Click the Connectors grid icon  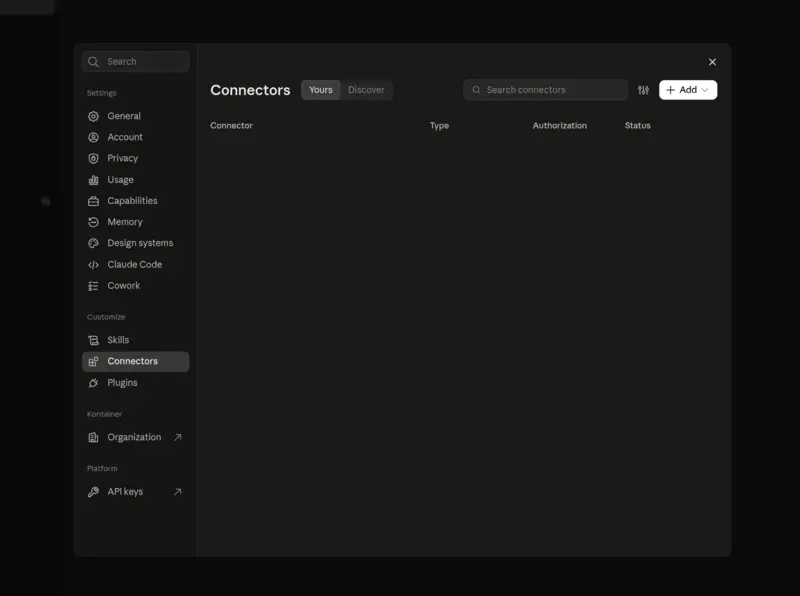tap(93, 361)
